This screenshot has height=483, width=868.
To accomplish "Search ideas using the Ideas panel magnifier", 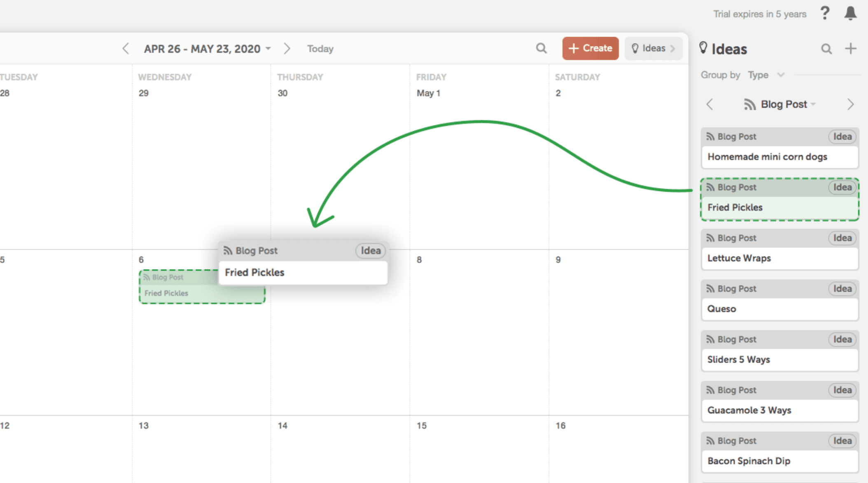I will pyautogui.click(x=826, y=49).
